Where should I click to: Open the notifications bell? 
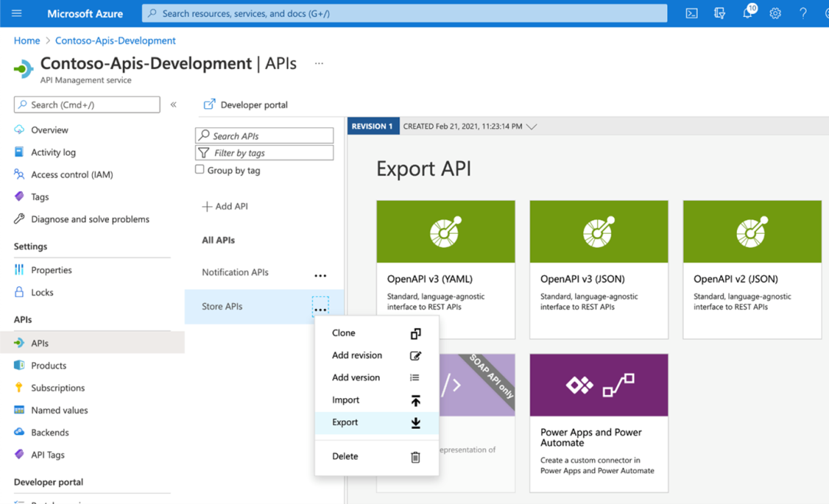748,13
